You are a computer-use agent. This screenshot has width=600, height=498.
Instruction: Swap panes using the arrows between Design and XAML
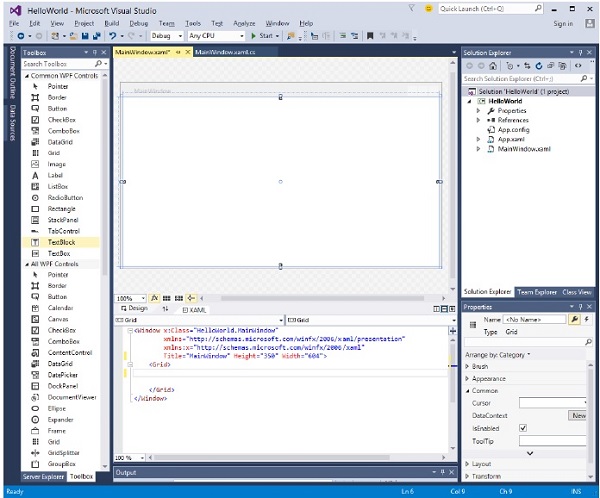166,309
